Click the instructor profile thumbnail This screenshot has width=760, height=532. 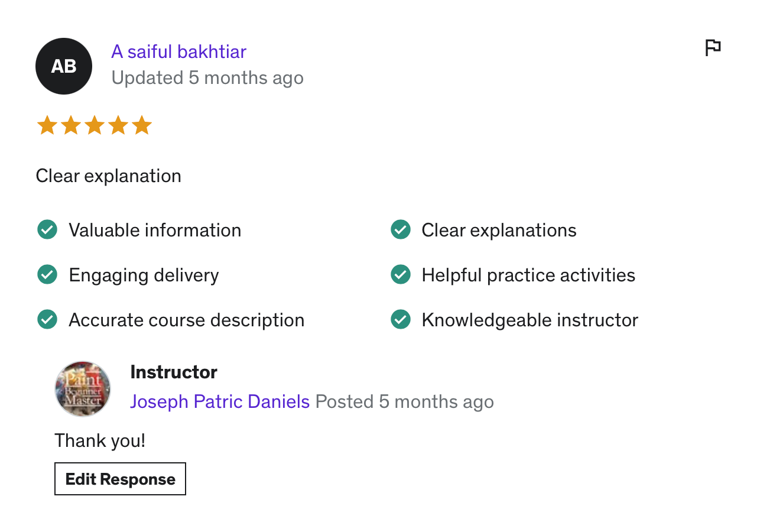pyautogui.click(x=83, y=389)
